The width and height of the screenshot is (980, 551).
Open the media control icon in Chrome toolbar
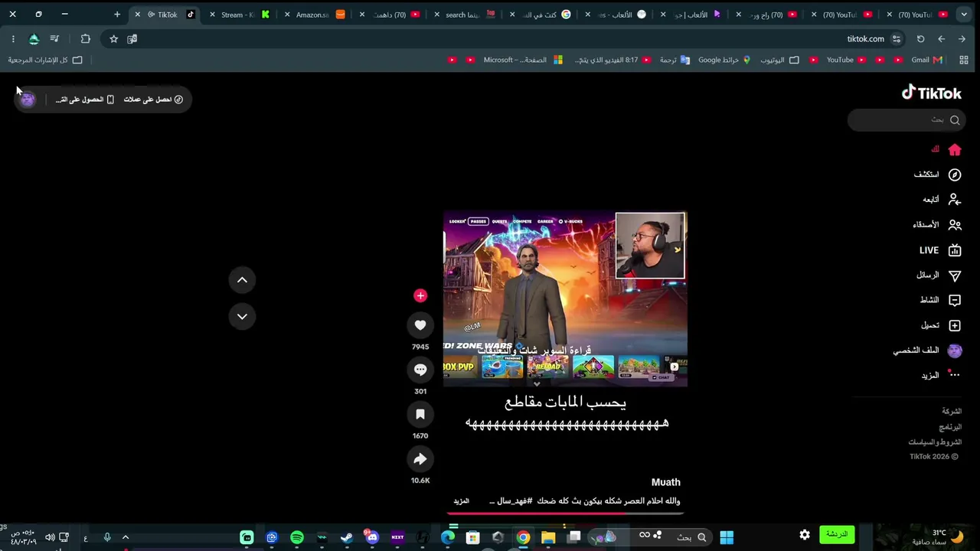coord(54,39)
